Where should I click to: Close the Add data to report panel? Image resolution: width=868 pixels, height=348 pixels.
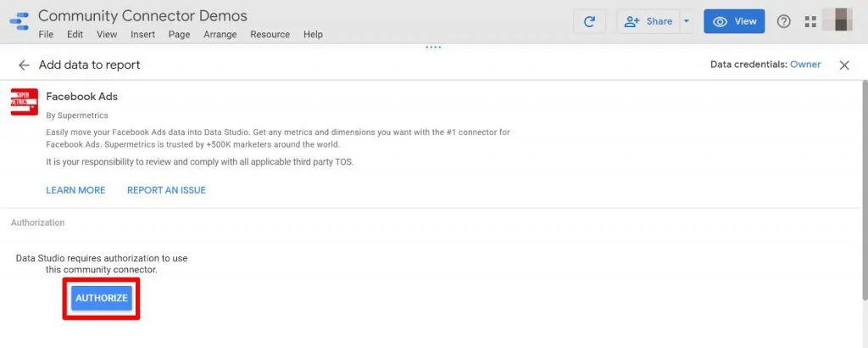844,65
